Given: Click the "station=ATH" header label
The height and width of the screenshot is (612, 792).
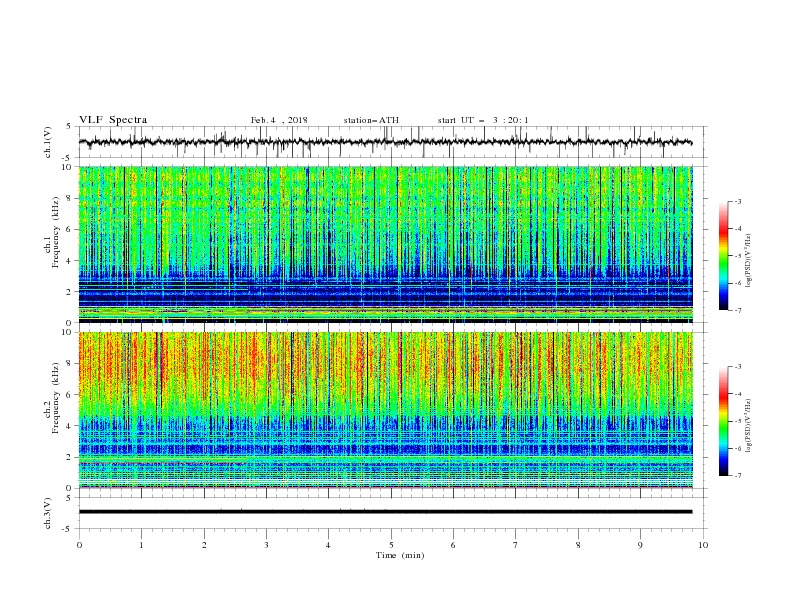Looking at the screenshot, I should point(371,120).
